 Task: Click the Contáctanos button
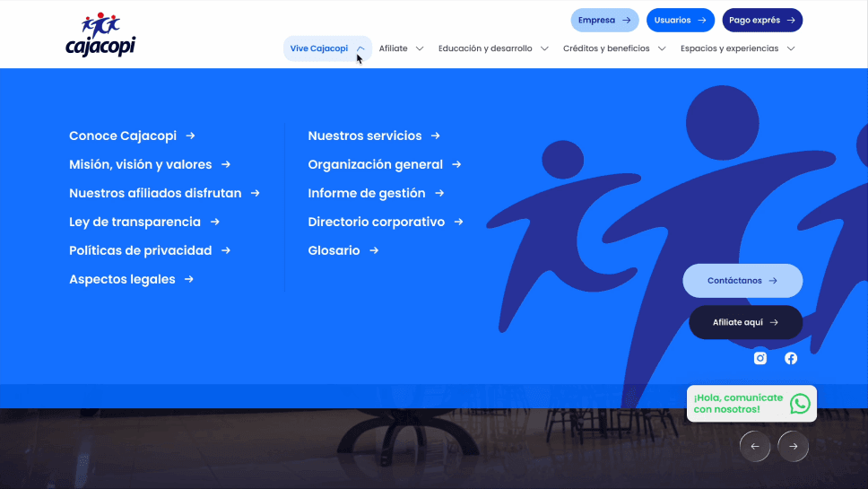coord(742,281)
